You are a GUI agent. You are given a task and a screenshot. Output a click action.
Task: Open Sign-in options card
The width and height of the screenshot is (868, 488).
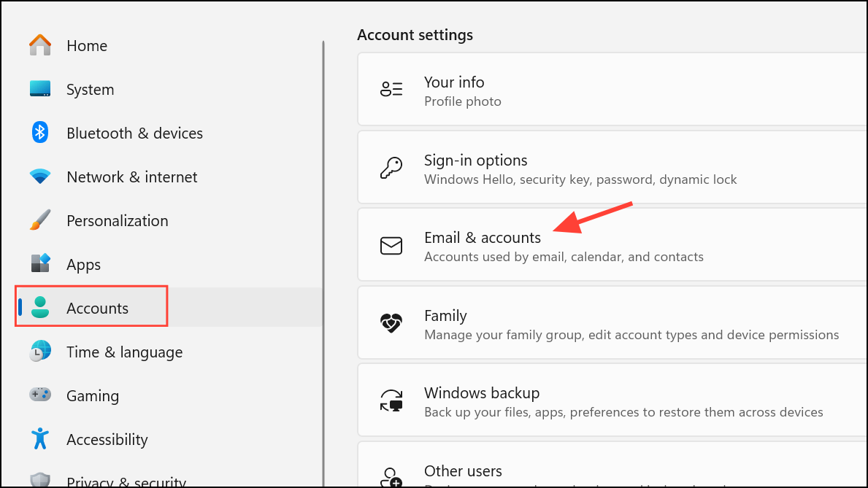tap(612, 167)
